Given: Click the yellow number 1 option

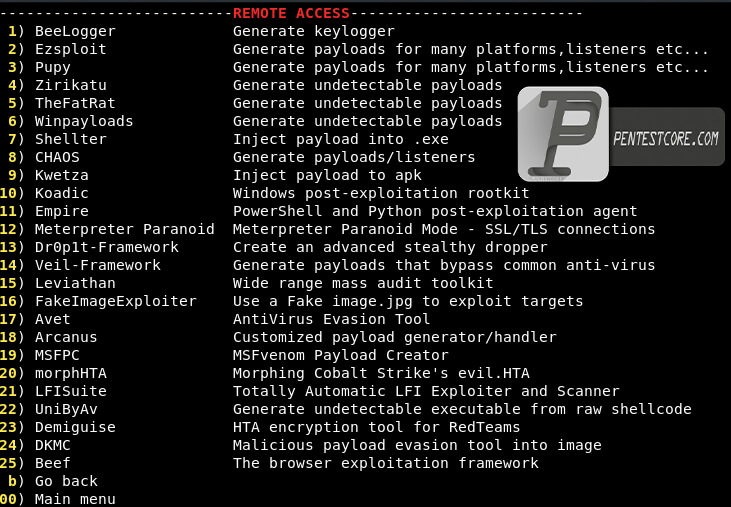Looking at the screenshot, I should tap(13, 31).
